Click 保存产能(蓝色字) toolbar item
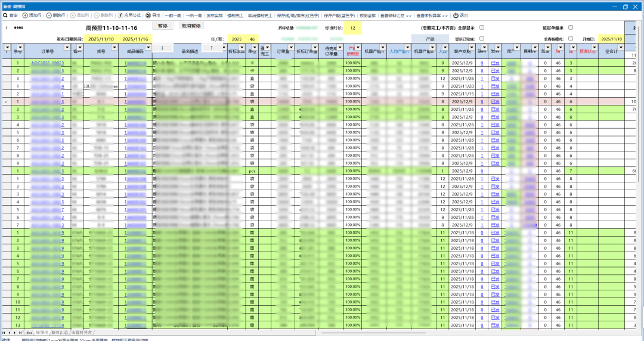Viewport: 644px width, 341px height. click(x=339, y=15)
